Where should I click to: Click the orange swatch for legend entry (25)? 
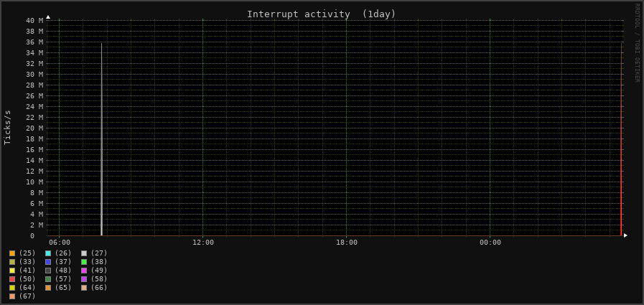coord(12,253)
